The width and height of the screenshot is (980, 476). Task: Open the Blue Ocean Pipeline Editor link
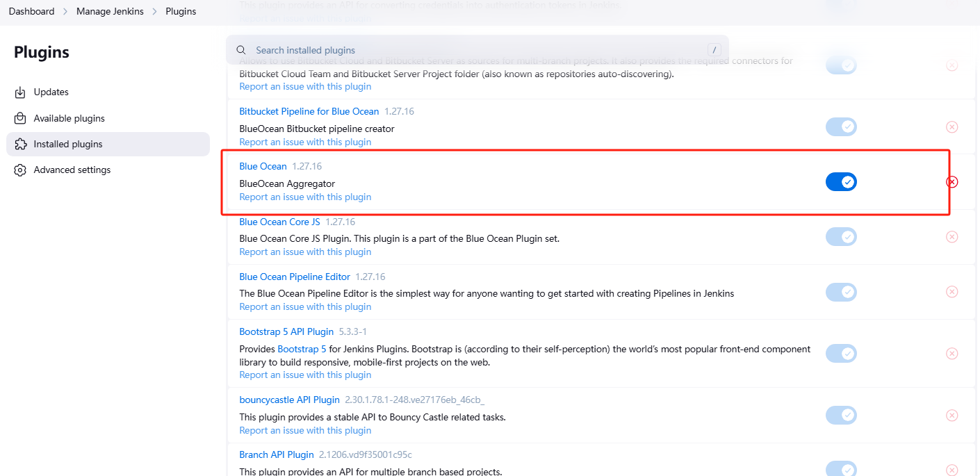[295, 277]
